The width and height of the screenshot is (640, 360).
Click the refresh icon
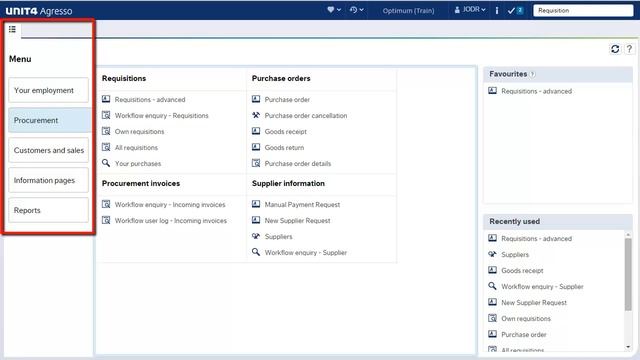coord(615,49)
